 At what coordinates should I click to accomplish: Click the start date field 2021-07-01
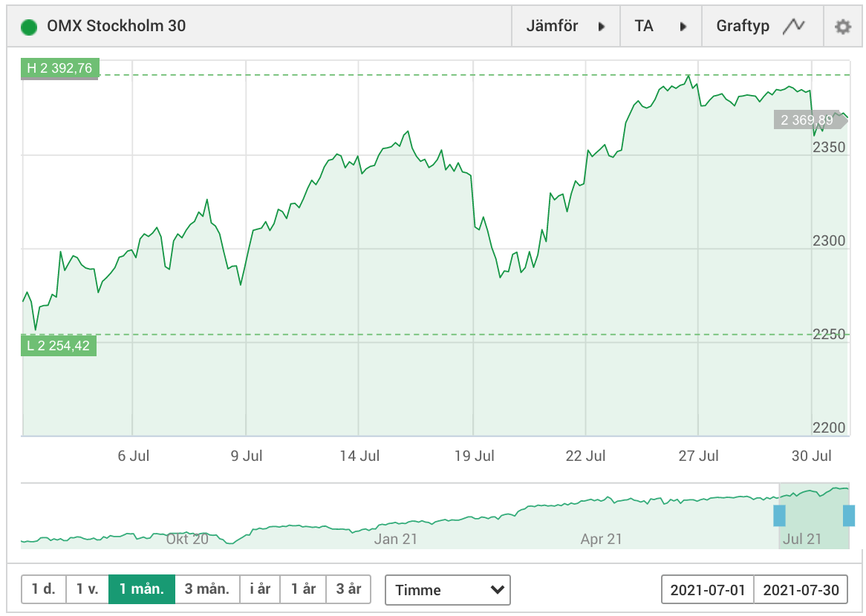pyautogui.click(x=708, y=589)
